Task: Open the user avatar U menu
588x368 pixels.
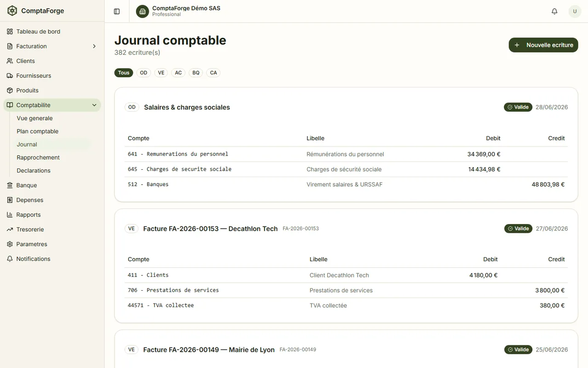Action: (575, 11)
